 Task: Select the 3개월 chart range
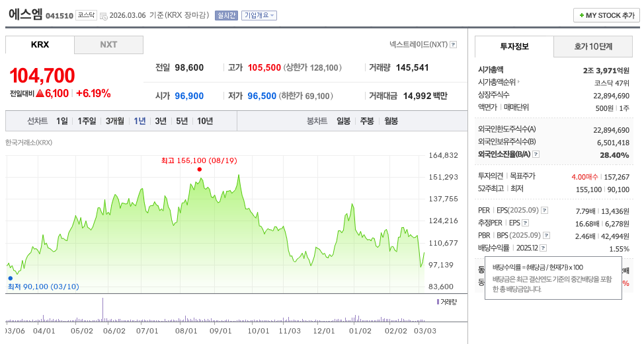click(114, 121)
